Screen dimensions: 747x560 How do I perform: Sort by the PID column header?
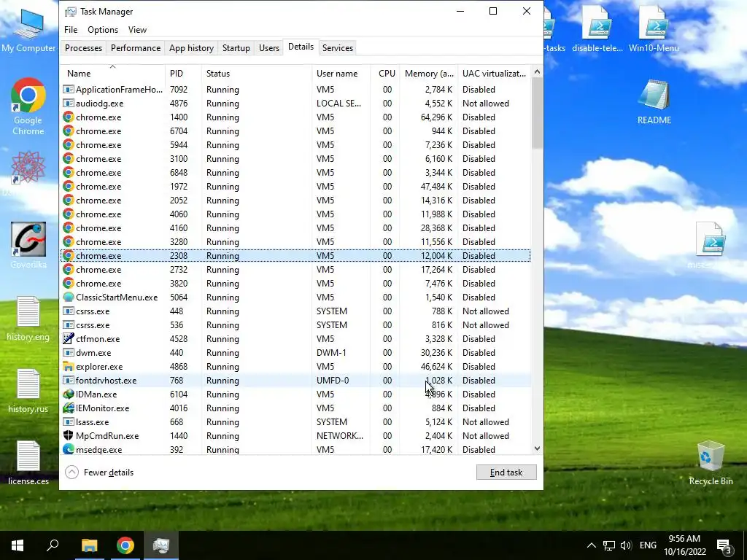tap(183, 74)
